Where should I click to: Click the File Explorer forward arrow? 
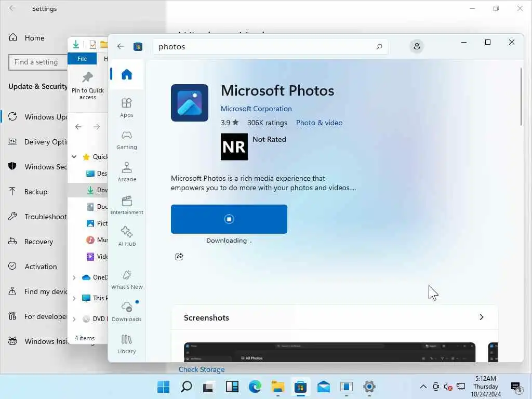(x=97, y=127)
